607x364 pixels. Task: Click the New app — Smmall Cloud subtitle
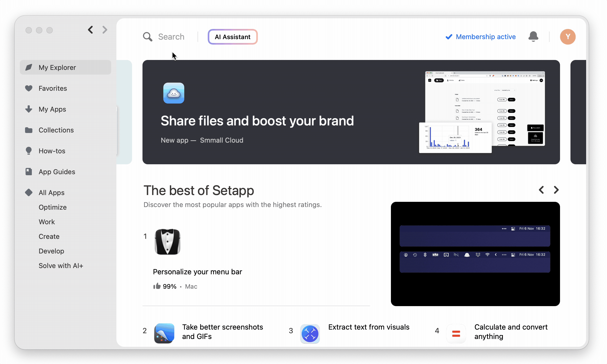pyautogui.click(x=202, y=140)
